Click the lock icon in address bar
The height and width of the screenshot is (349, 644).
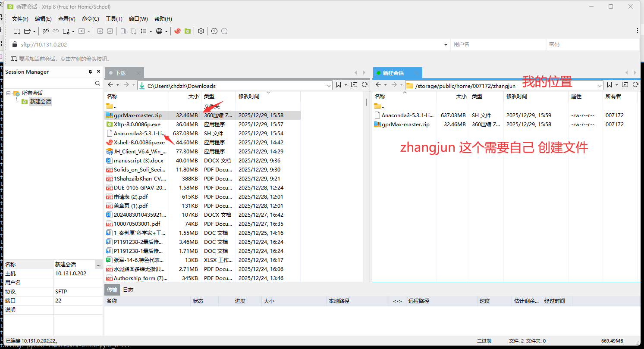[14, 44]
